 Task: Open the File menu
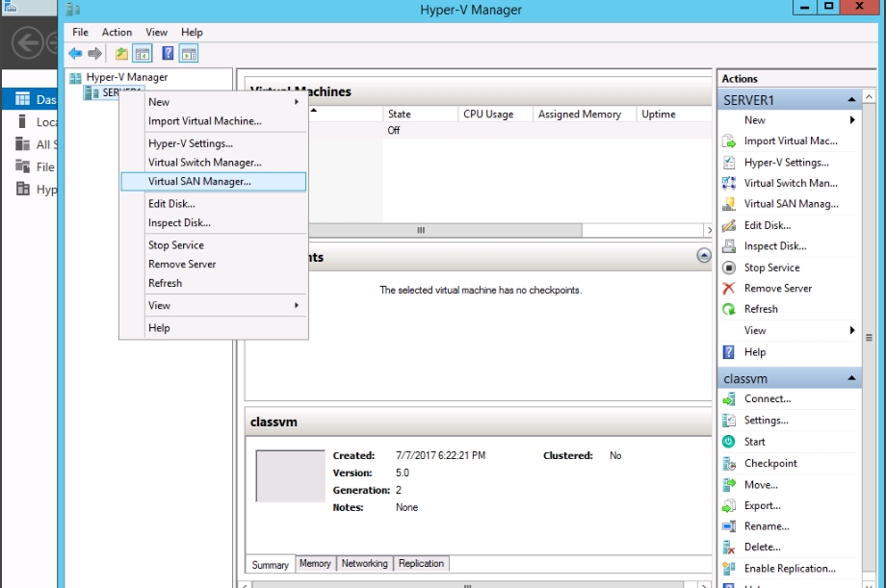tap(80, 32)
